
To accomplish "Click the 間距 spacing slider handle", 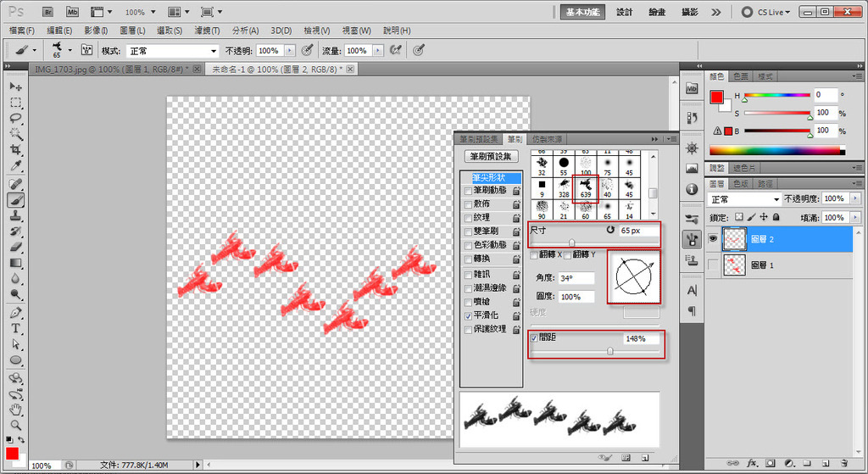I will pos(610,351).
